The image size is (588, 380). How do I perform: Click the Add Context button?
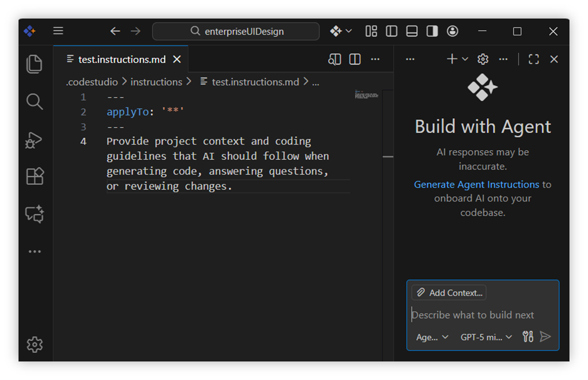click(x=449, y=293)
